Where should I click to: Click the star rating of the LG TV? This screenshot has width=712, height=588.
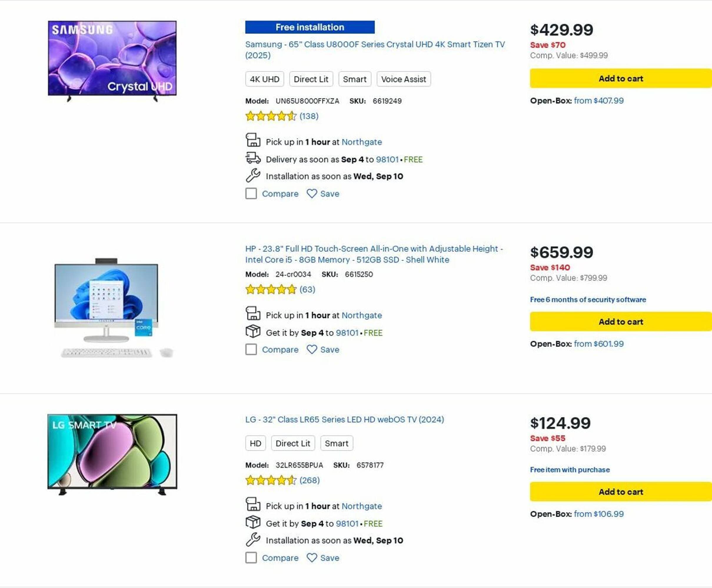271,480
